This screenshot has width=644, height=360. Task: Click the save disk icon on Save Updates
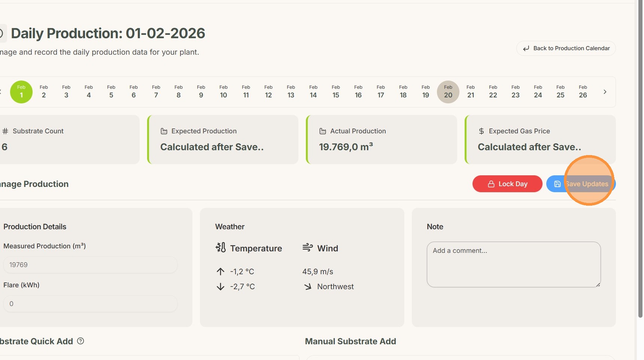tap(557, 184)
